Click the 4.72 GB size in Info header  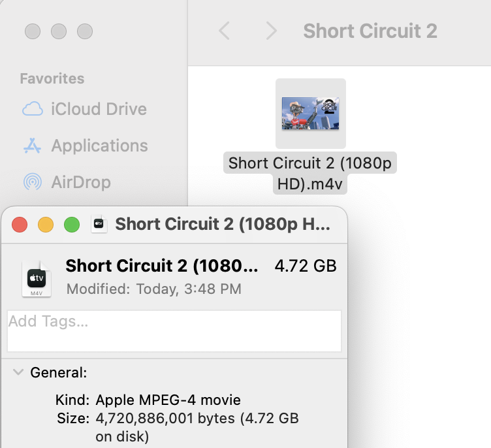click(306, 266)
